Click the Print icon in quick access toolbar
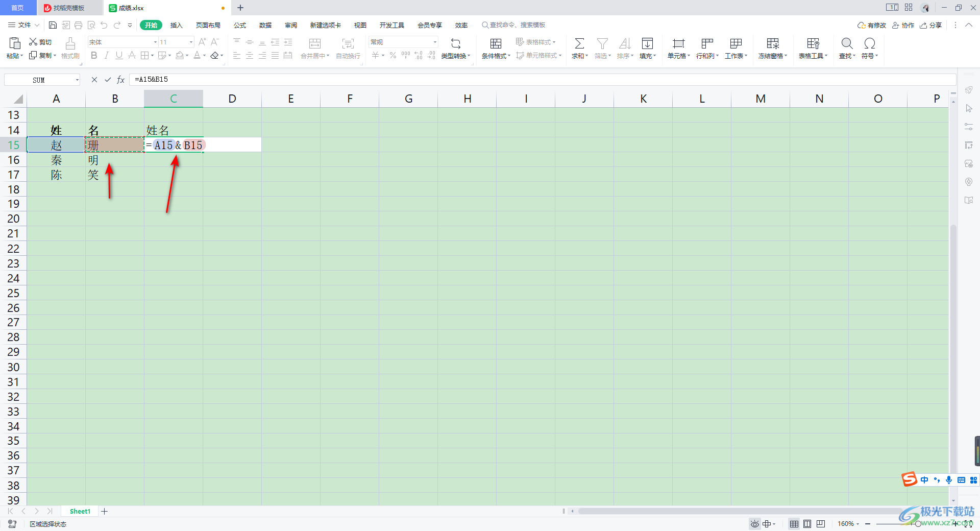The width and height of the screenshot is (980, 531). [x=78, y=25]
